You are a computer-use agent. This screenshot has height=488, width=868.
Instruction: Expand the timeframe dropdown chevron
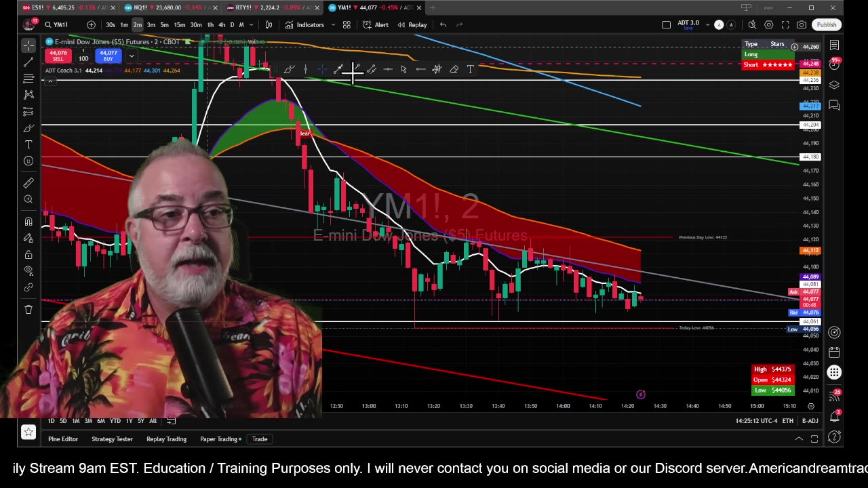point(251,25)
